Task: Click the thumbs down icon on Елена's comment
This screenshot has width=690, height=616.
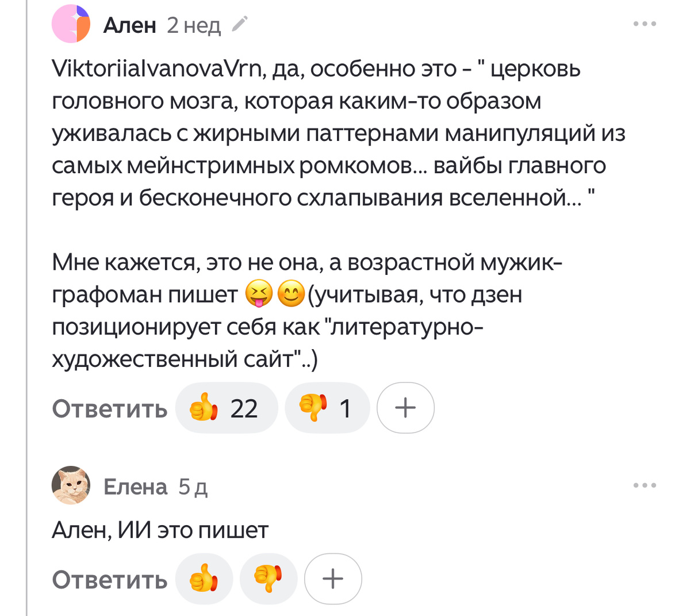Action: click(x=268, y=579)
